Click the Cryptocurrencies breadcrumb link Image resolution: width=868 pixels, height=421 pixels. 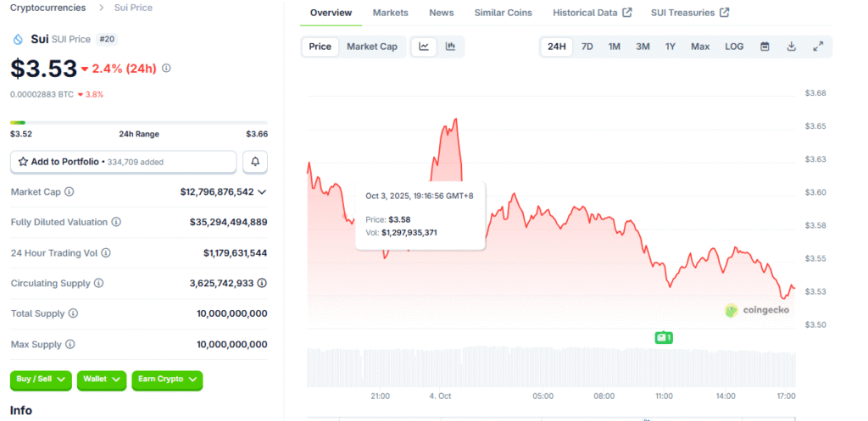coord(47,8)
